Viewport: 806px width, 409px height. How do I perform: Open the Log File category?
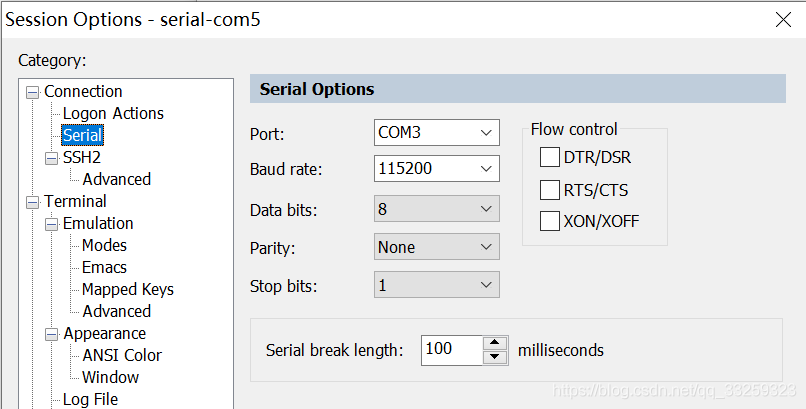pyautogui.click(x=90, y=399)
